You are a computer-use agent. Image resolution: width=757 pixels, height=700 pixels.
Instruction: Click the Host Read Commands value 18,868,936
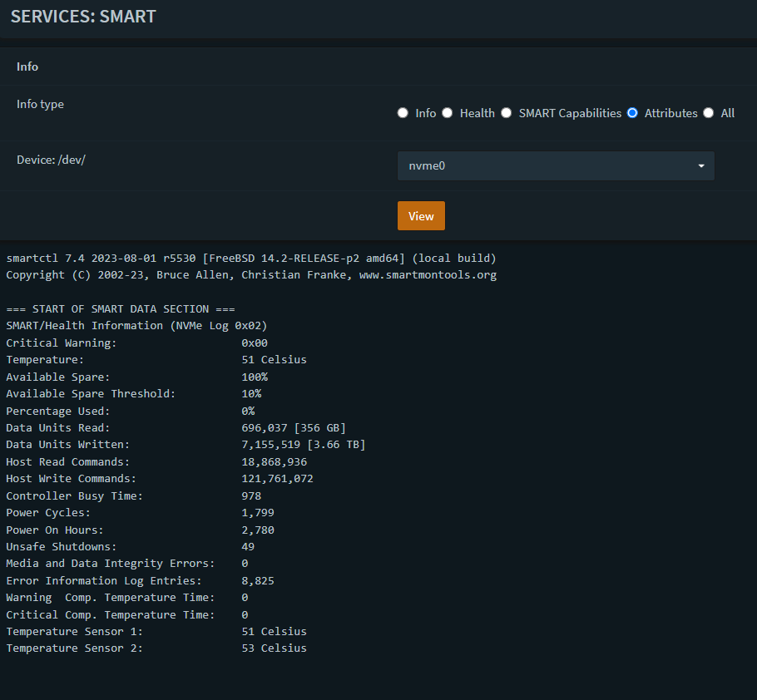[275, 462]
